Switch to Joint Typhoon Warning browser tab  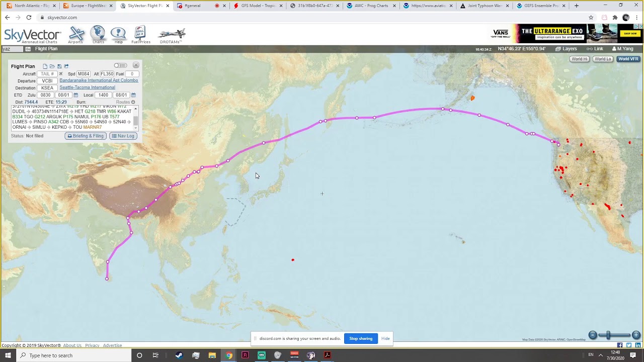(485, 6)
